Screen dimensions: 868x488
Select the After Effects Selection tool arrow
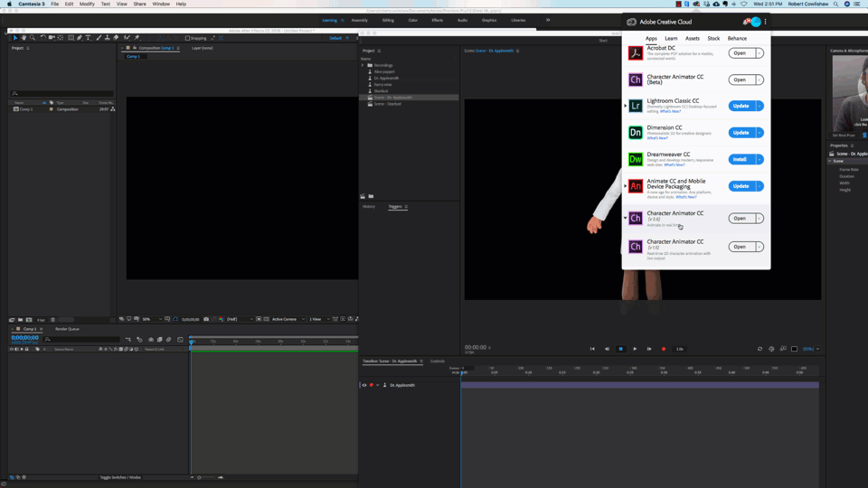point(15,38)
